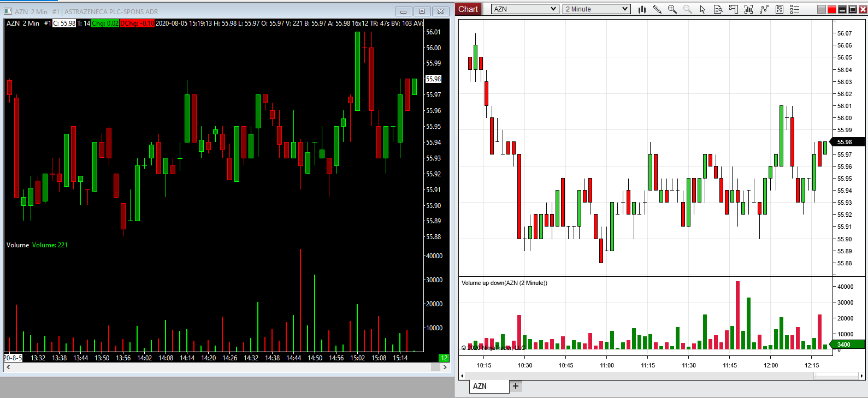Image resolution: width=868 pixels, height=398 pixels.
Task: Click the zoom in magnifier icon
Action: [672, 9]
